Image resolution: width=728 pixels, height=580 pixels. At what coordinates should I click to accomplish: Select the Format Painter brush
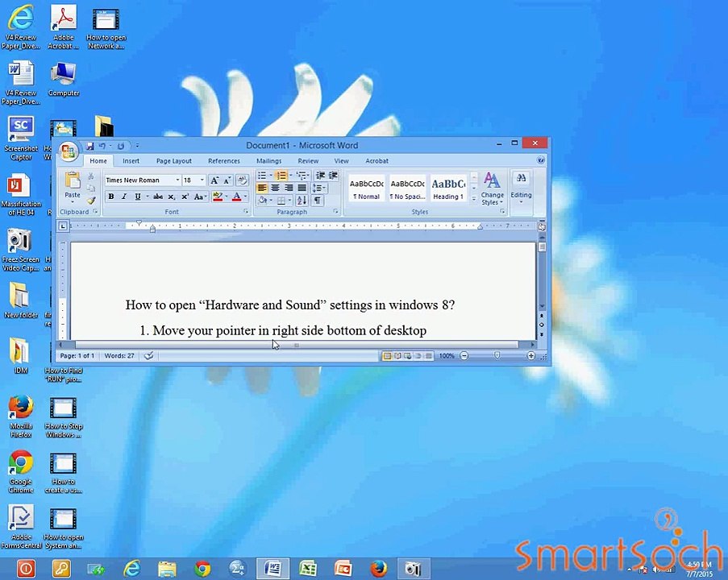coord(91,201)
